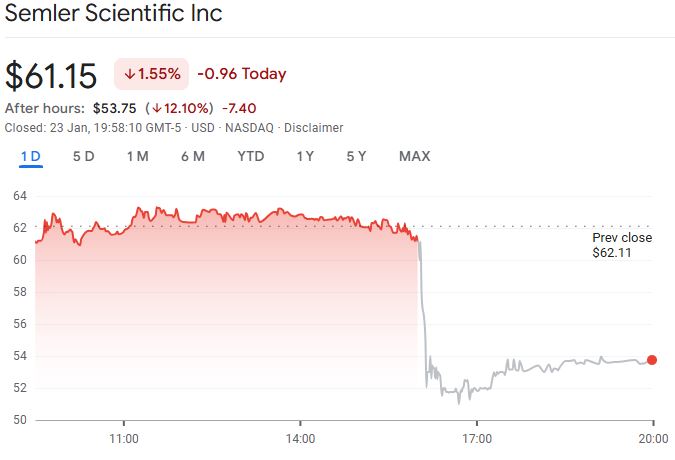This screenshot has width=675, height=460.
Task: Click the Semler Scientific Inc title
Action: coord(114,14)
